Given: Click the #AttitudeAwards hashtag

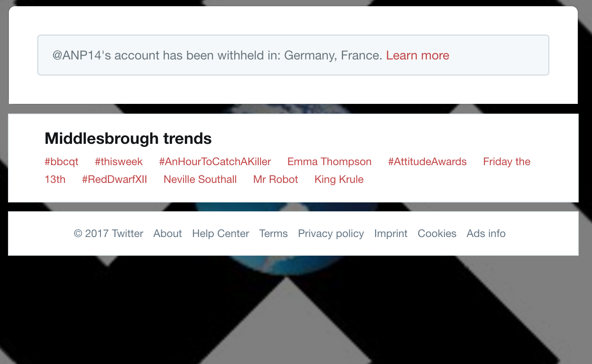Looking at the screenshot, I should pos(427,162).
